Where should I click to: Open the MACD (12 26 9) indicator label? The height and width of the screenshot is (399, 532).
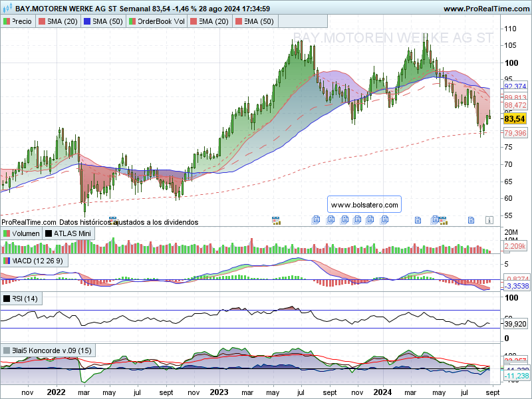tap(34, 261)
